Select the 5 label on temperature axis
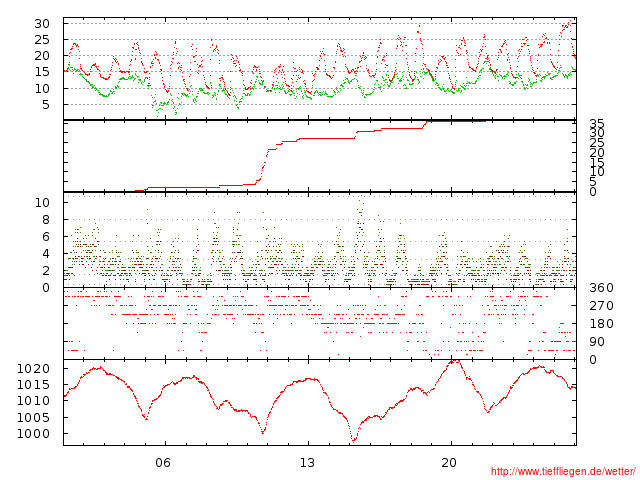640x480 pixels. tap(46, 105)
